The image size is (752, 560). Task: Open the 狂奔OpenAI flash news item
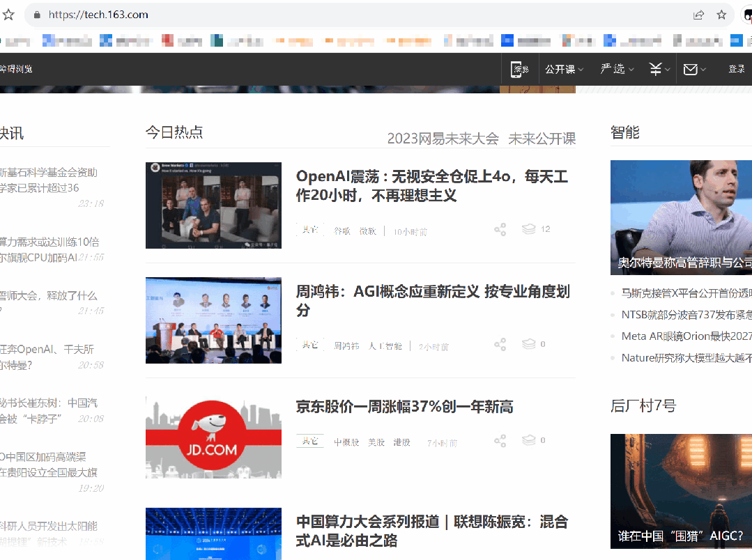click(47, 357)
